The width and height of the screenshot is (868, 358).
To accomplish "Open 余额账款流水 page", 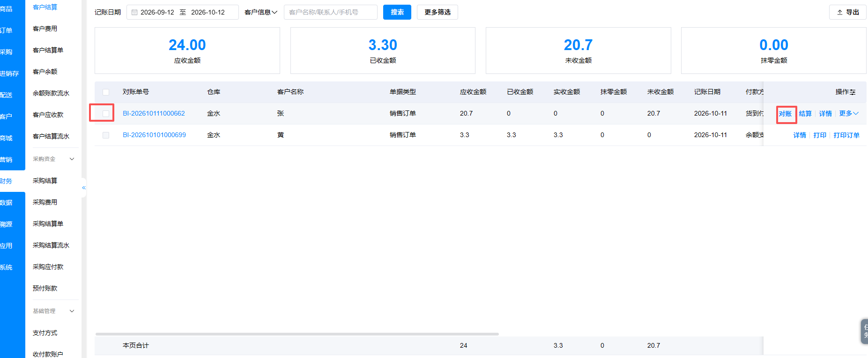I will (51, 93).
